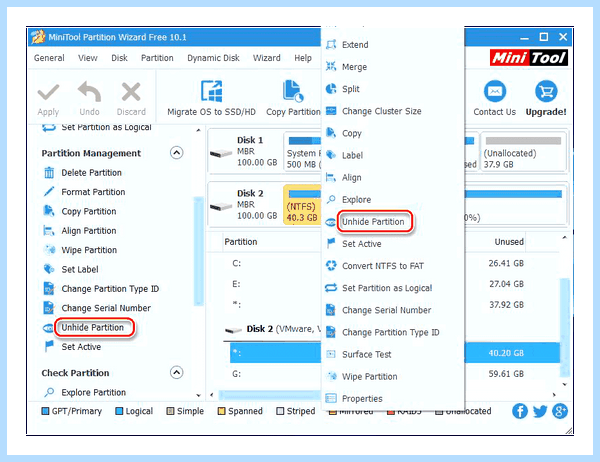The width and height of the screenshot is (600, 462).
Task: Click partition list scroll left arrow
Action: tap(212, 395)
